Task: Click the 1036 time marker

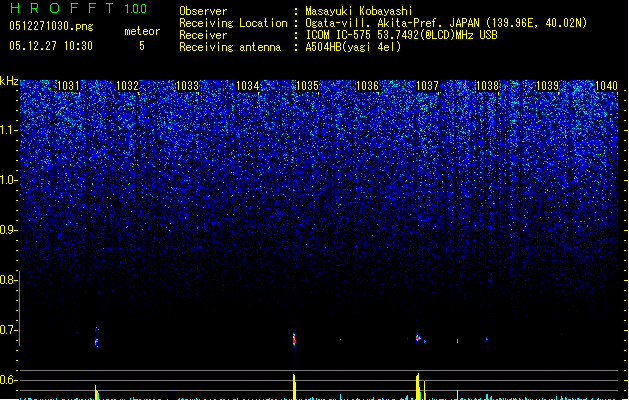Action: click(x=367, y=86)
